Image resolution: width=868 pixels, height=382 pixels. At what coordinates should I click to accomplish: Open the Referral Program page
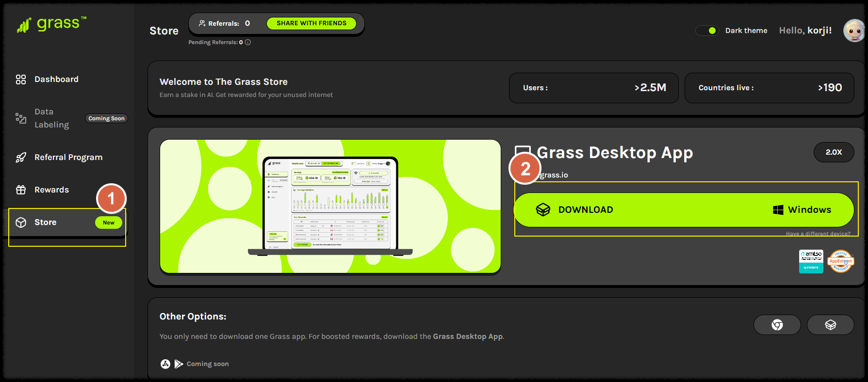[68, 157]
